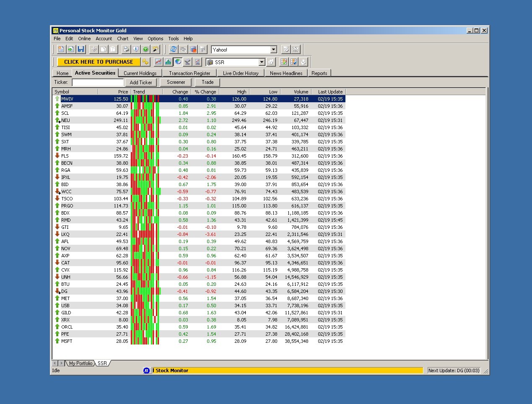This screenshot has height=404, width=532.
Task: Enable the line chart view
Action: (158, 62)
